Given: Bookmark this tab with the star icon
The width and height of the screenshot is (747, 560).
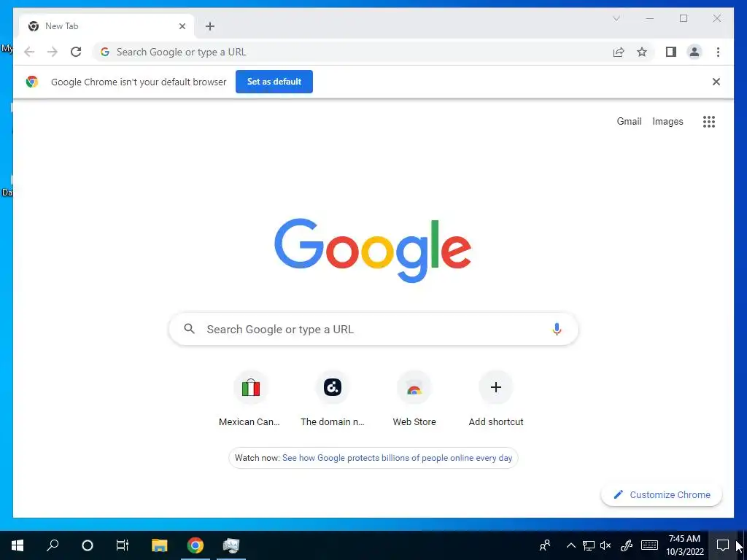Looking at the screenshot, I should 642,52.
